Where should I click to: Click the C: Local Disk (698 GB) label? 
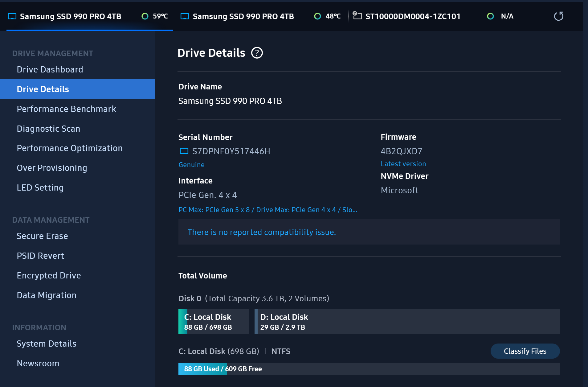(218, 351)
